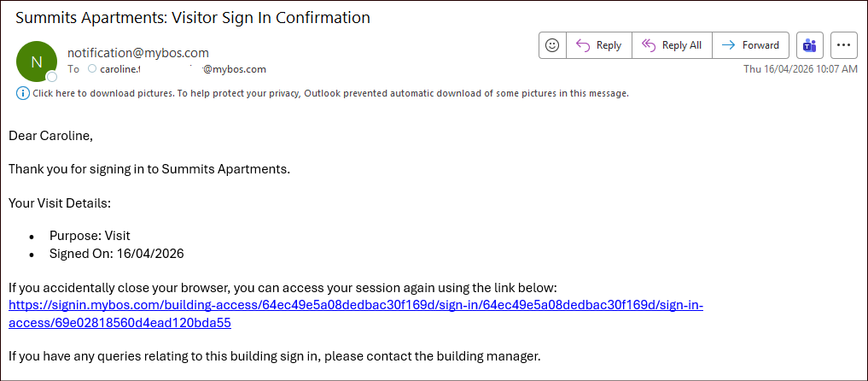The image size is (868, 381).
Task: Share the email to Teams
Action: 810,45
